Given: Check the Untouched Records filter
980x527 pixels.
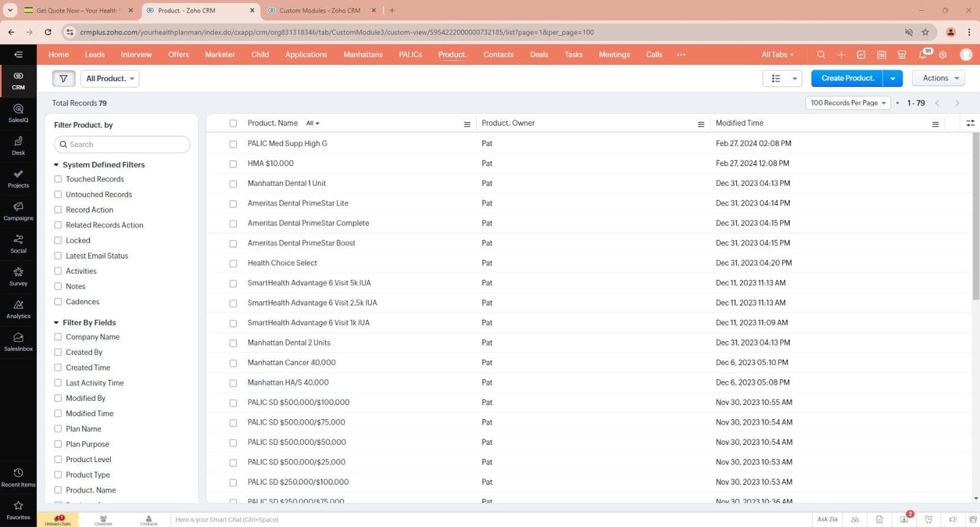Looking at the screenshot, I should click(58, 194).
